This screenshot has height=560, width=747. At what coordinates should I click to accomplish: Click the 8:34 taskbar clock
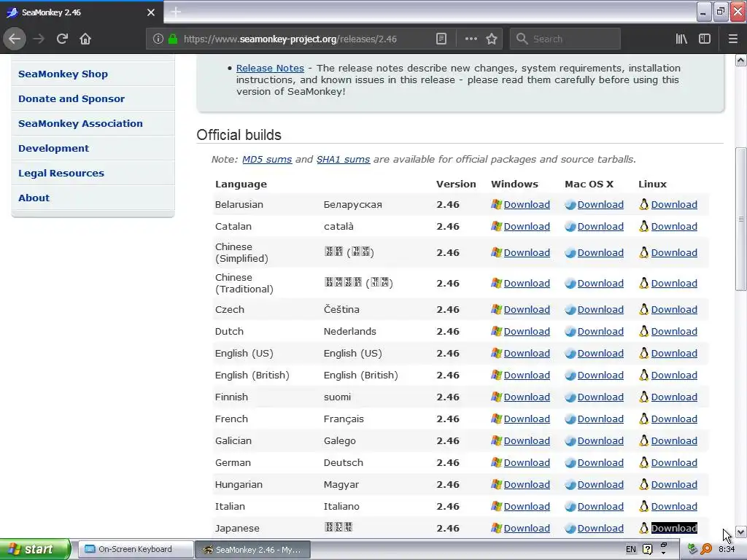727,549
